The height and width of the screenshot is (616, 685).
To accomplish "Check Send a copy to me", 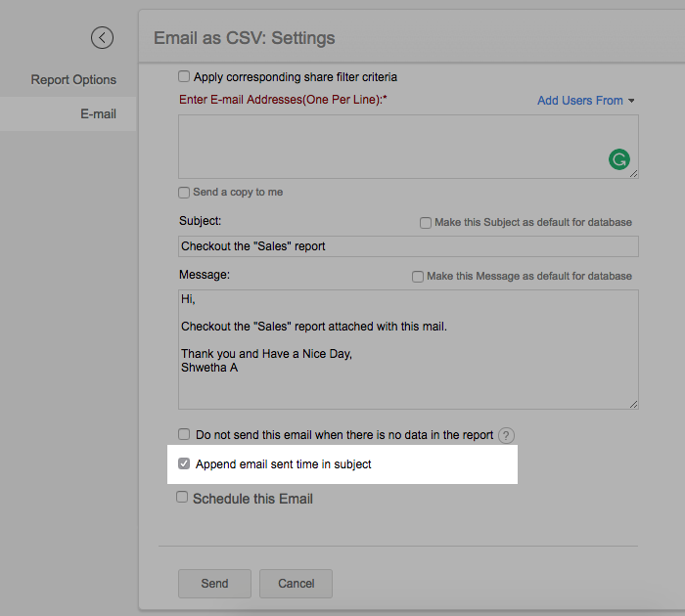I will (x=184, y=193).
